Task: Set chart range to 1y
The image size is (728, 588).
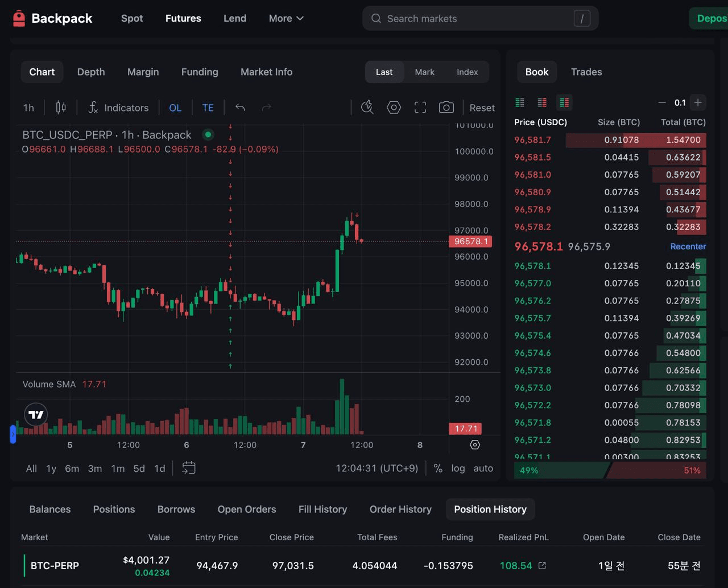Action: (x=51, y=468)
